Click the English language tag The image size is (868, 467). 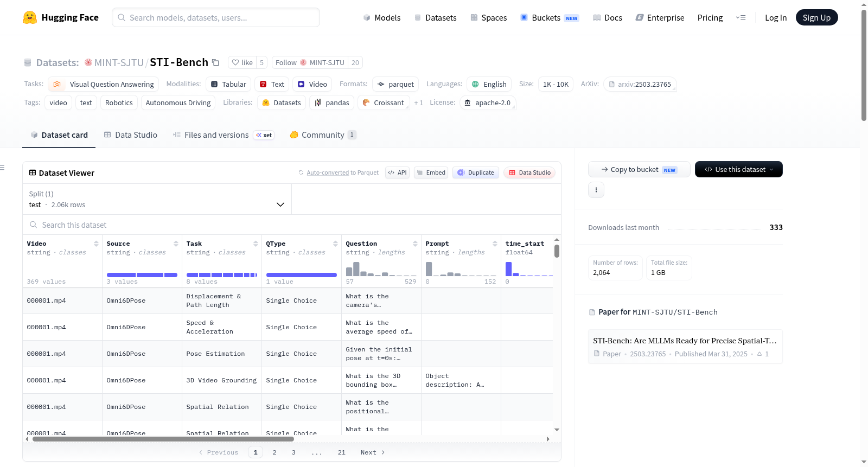pos(489,84)
